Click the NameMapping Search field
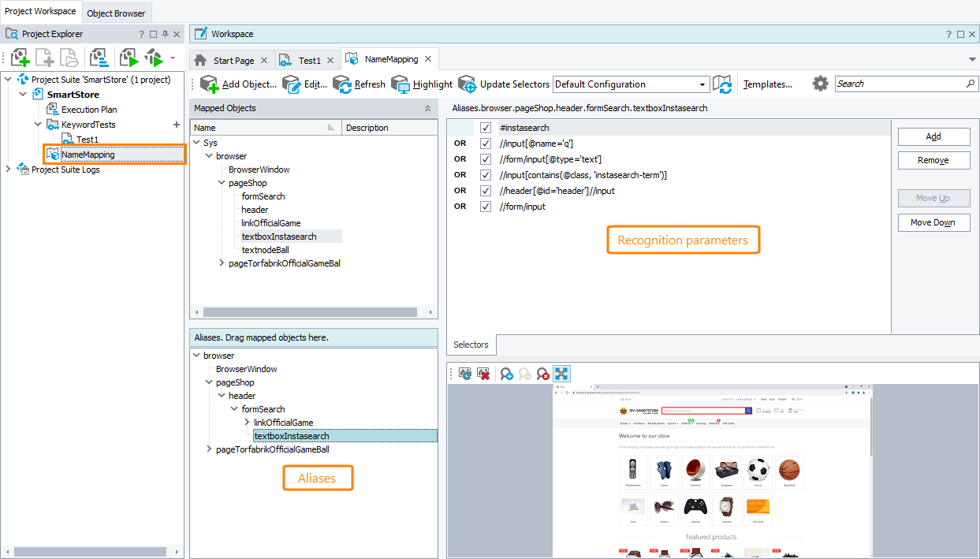This screenshot has width=980, height=559. [x=899, y=84]
